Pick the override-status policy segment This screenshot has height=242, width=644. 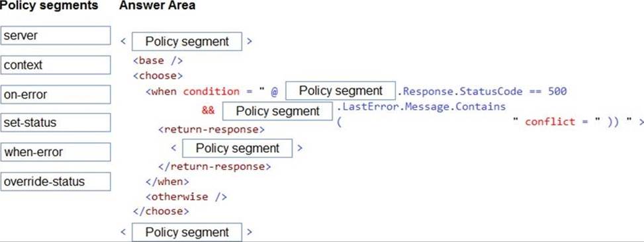click(56, 181)
